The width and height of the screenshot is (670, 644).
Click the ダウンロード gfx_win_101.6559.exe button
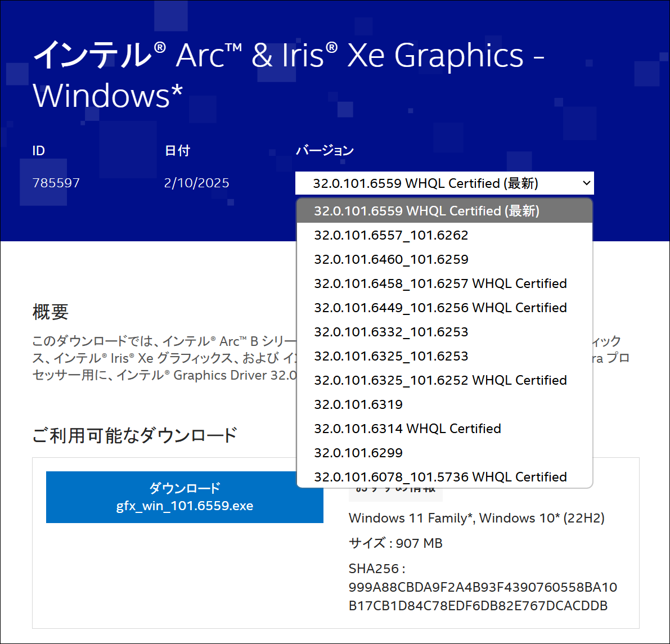click(185, 497)
